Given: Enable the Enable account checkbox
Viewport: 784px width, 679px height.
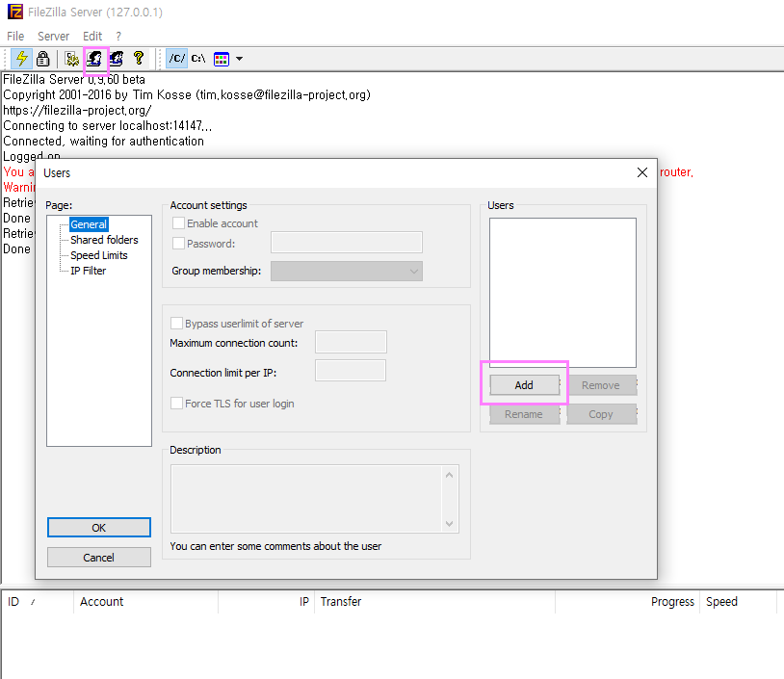Looking at the screenshot, I should [x=178, y=223].
